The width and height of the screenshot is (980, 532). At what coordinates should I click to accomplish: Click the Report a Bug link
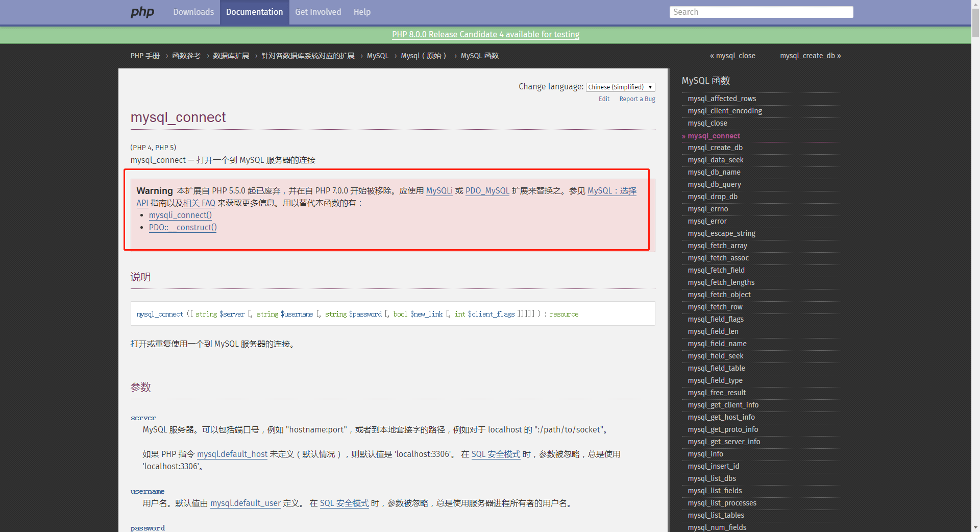[637, 99]
